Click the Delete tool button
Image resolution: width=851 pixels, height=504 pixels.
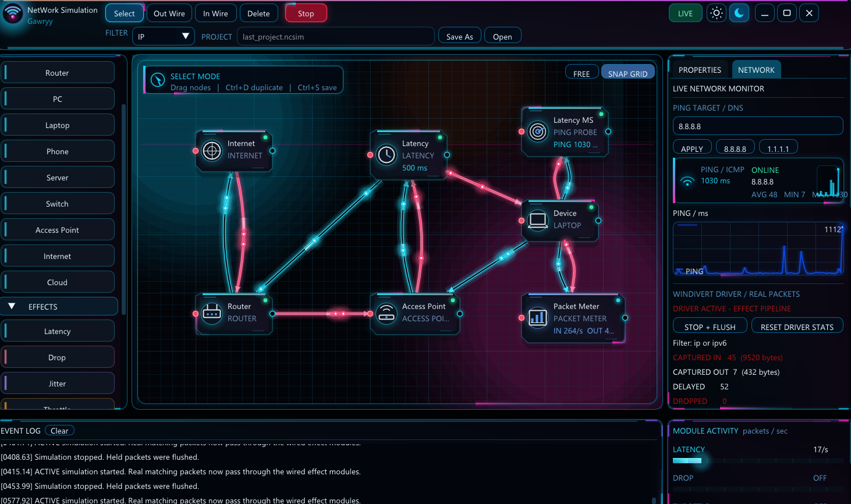[x=258, y=13]
